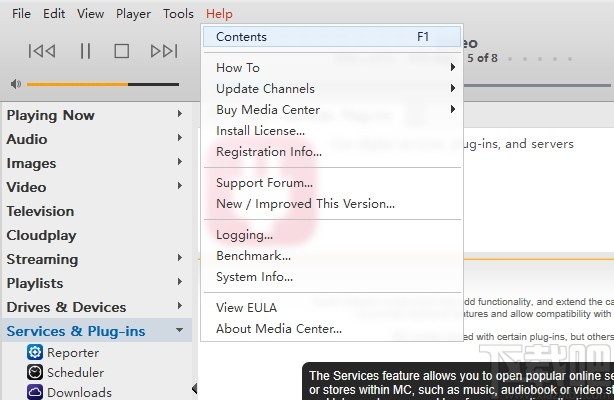Click the previous track button
The width and height of the screenshot is (614, 400).
(42, 51)
